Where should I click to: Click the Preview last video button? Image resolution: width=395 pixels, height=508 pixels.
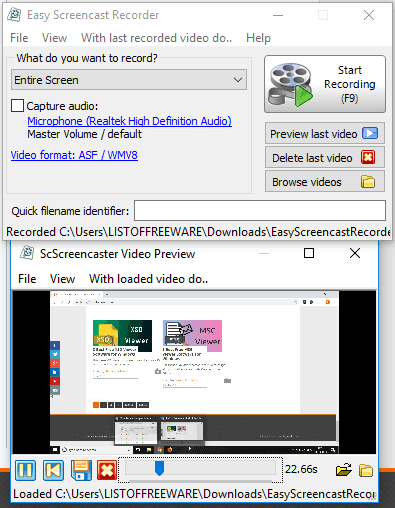325,134
